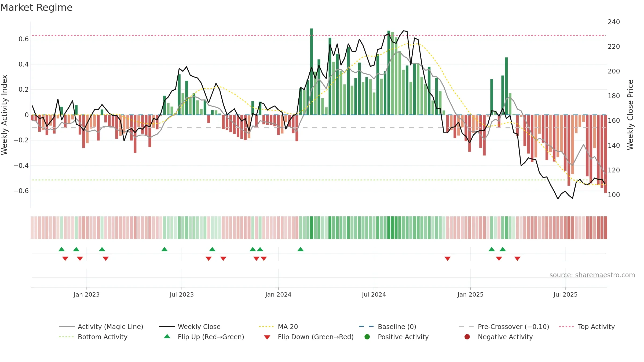Viewport: 644px width, 362px height.
Task: Toggle MA 20 legend entry
Action: click(x=278, y=327)
